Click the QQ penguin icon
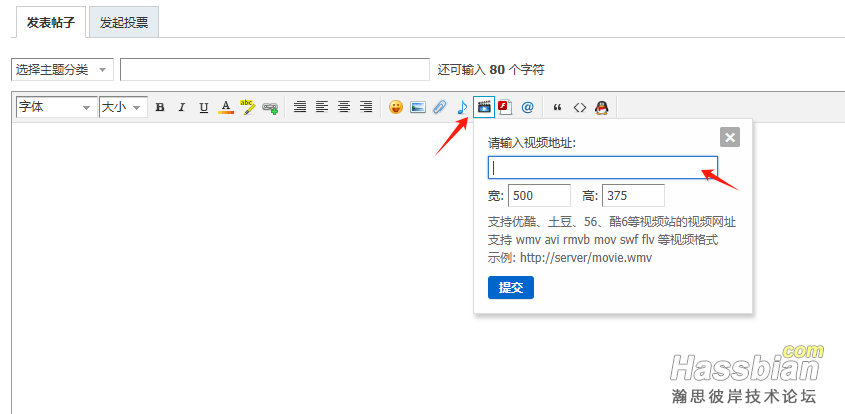 tap(601, 107)
